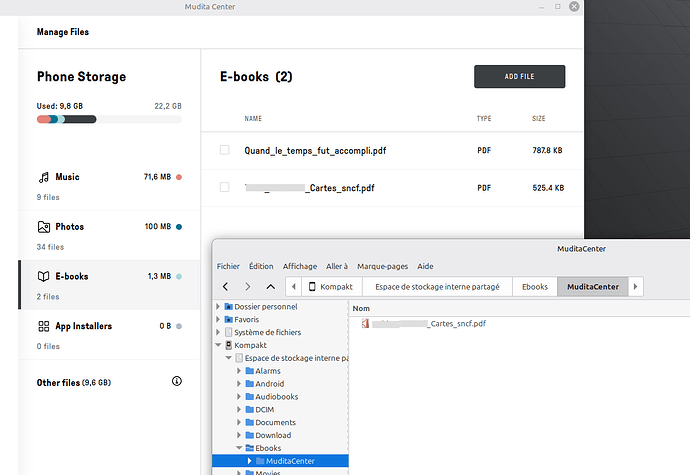Expand the Documents folder in tree
The height and width of the screenshot is (475, 690).
tap(239, 423)
